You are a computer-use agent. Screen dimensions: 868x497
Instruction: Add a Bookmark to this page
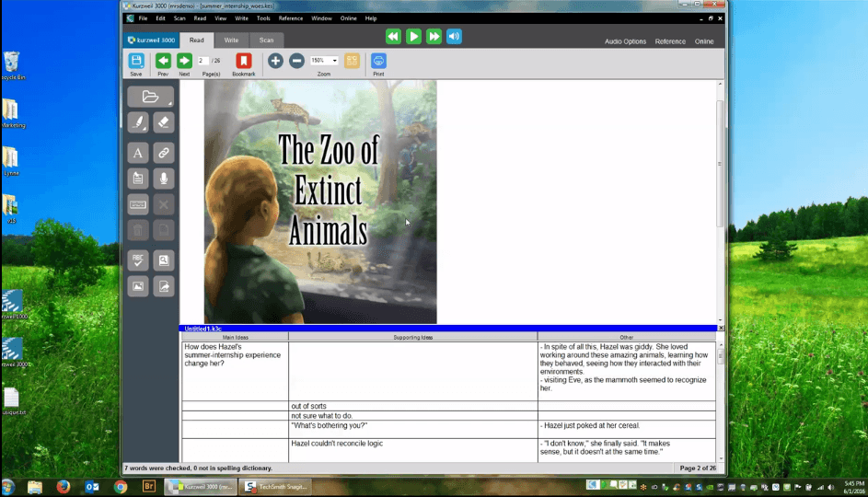click(244, 61)
